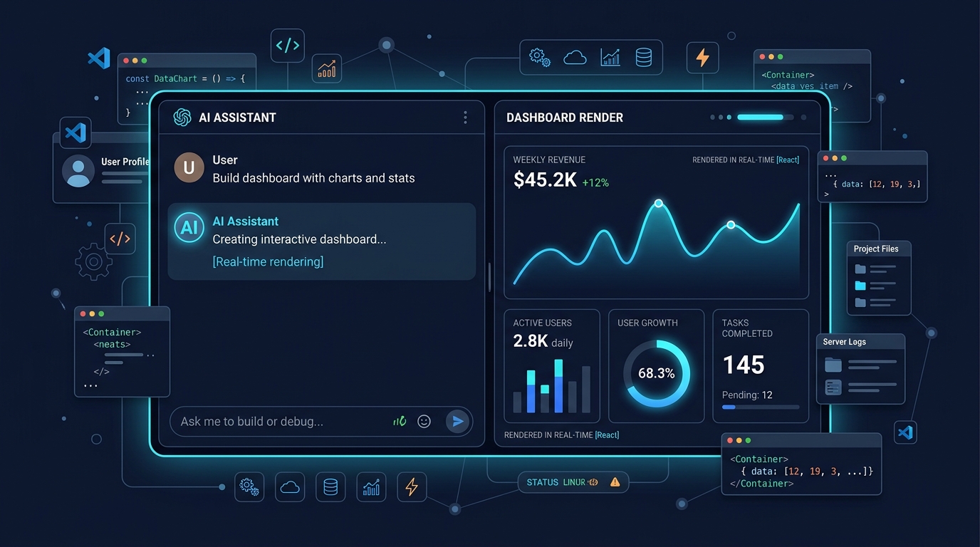The height and width of the screenshot is (547, 980).
Task: Select the cloud icon in the top toolbar
Action: 575,58
